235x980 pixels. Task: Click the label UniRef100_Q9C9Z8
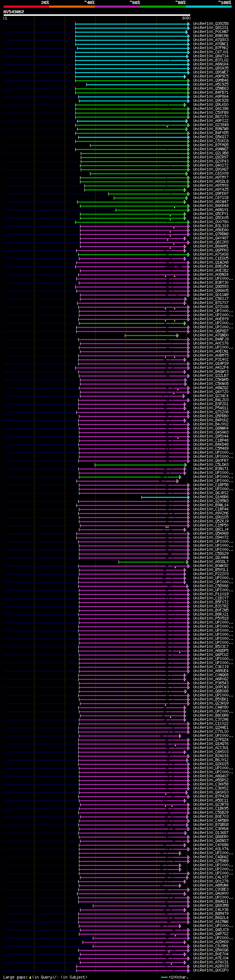pos(211,101)
